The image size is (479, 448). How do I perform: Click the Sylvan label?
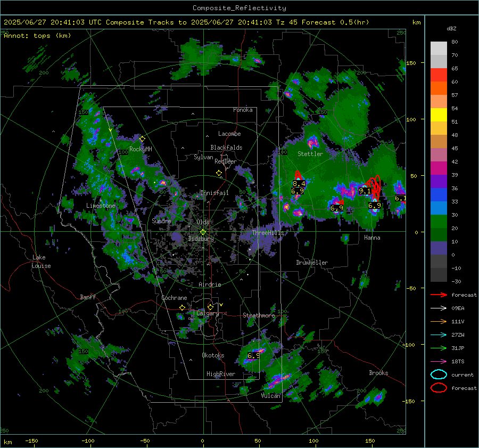coord(203,157)
